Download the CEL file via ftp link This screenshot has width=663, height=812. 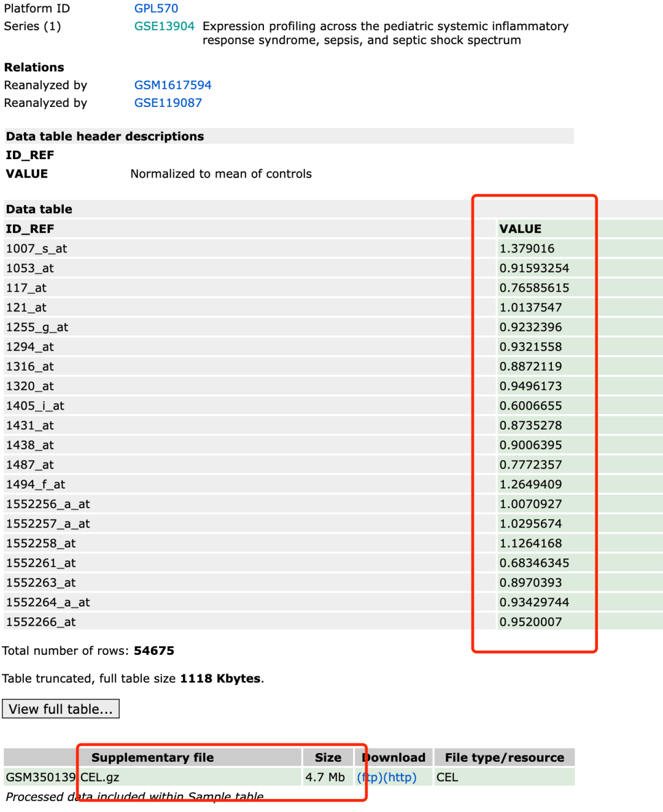(x=370, y=778)
